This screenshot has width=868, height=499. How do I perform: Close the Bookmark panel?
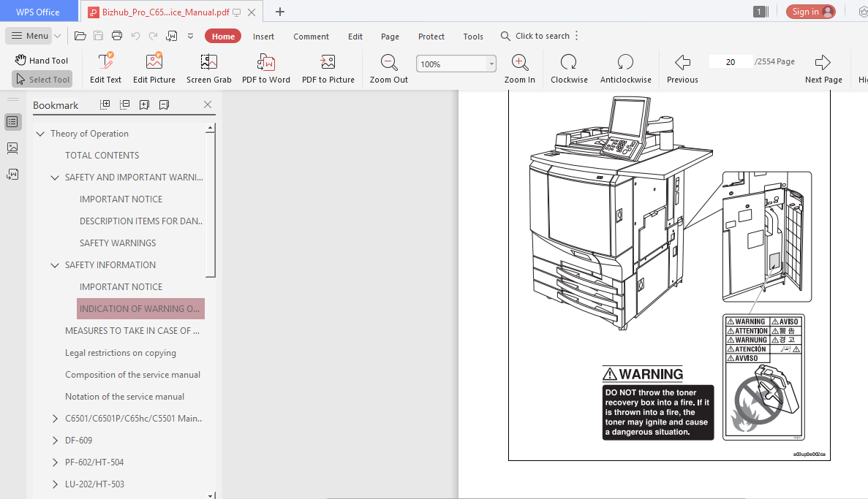tap(208, 104)
